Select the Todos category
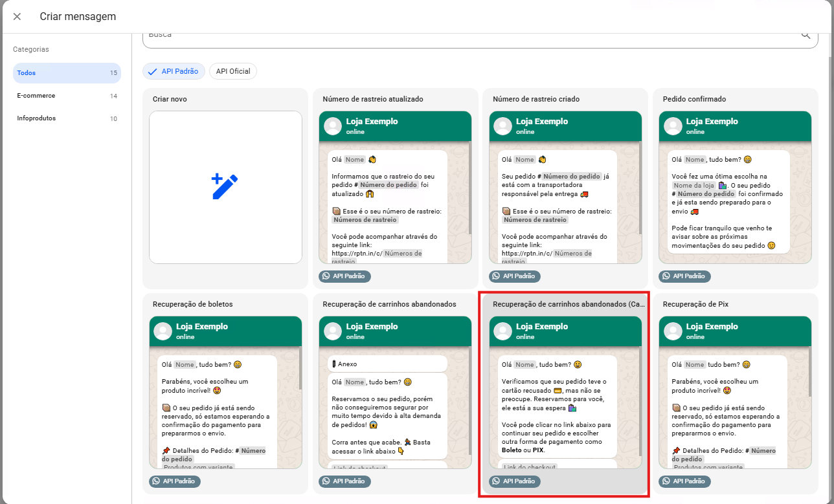 pos(67,73)
